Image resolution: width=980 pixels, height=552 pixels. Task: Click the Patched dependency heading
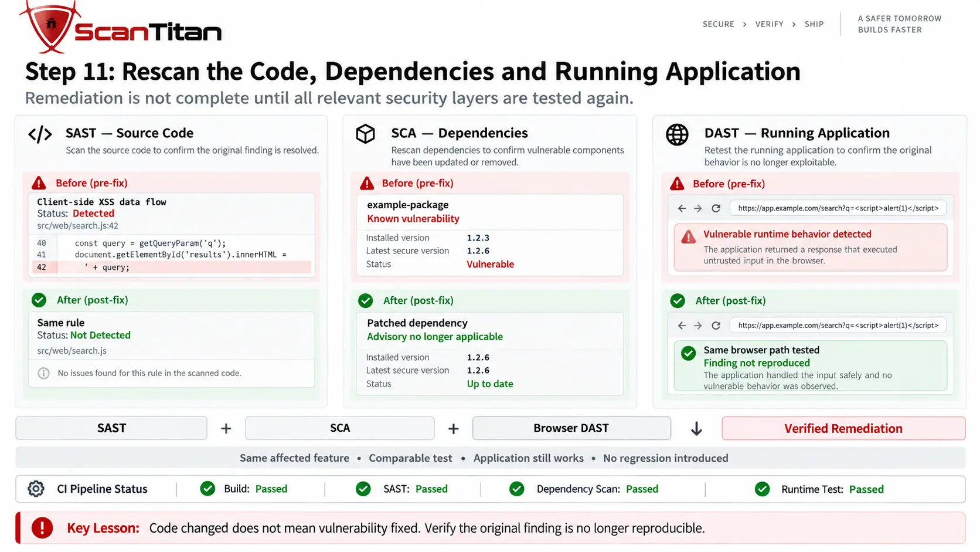417,323
